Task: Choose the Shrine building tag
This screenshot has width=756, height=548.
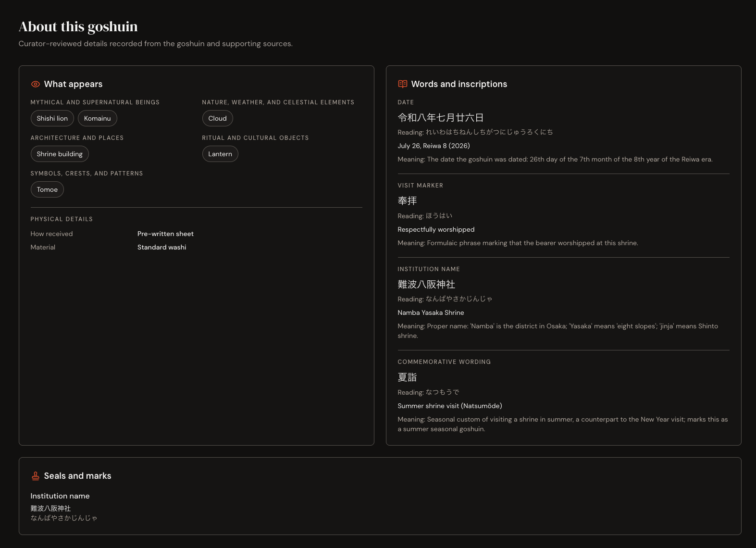Action: click(x=60, y=154)
